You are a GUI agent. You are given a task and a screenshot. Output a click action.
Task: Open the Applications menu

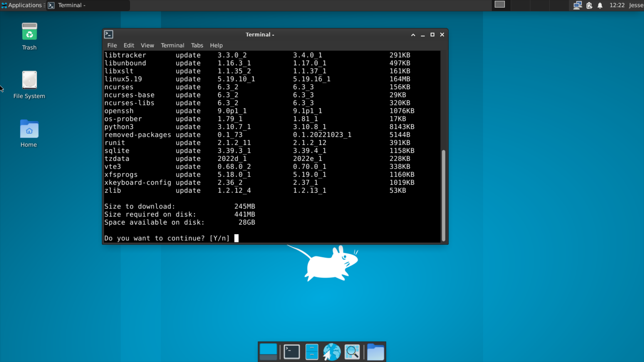tap(22, 5)
